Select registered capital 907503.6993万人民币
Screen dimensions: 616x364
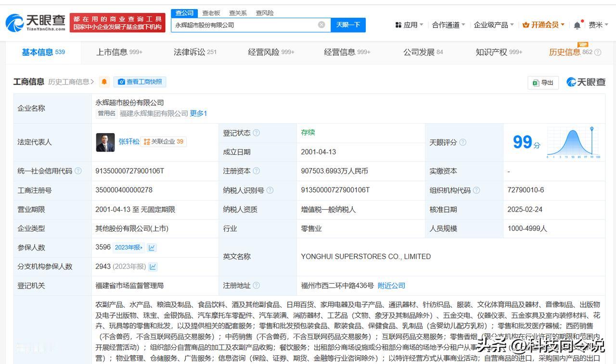click(334, 171)
